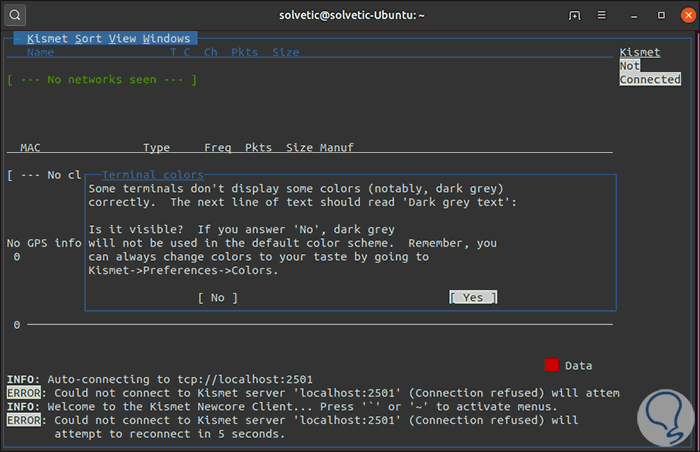700x452 pixels.
Task: Click the Name column header
Action: coord(40,53)
